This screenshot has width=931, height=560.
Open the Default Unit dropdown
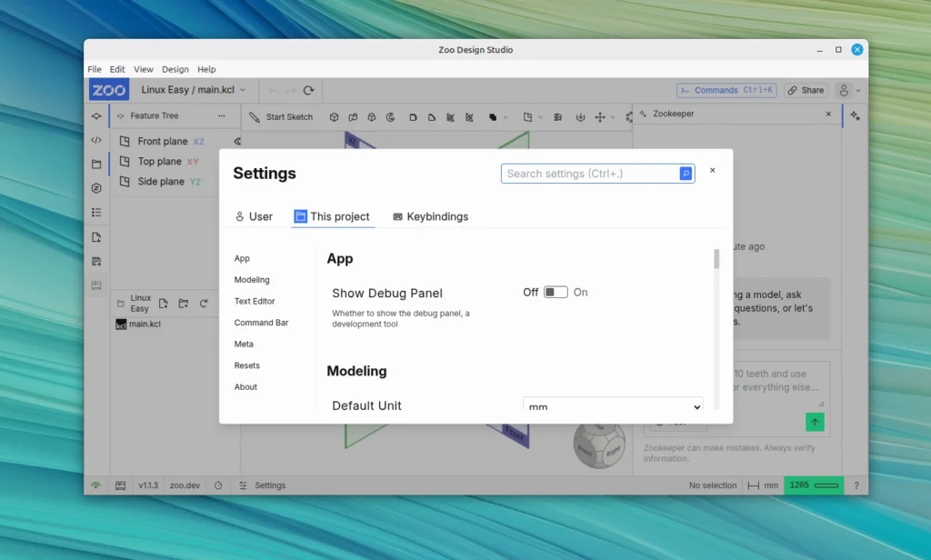coord(613,406)
